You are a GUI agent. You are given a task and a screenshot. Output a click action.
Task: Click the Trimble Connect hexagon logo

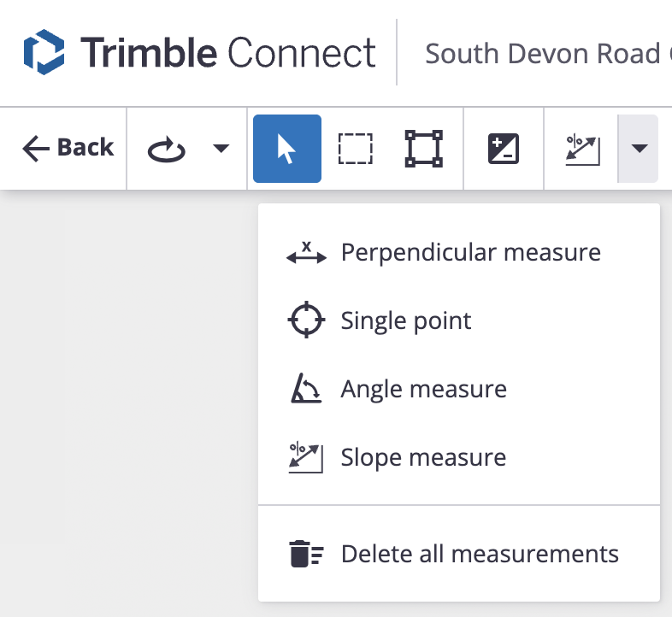pyautogui.click(x=44, y=52)
